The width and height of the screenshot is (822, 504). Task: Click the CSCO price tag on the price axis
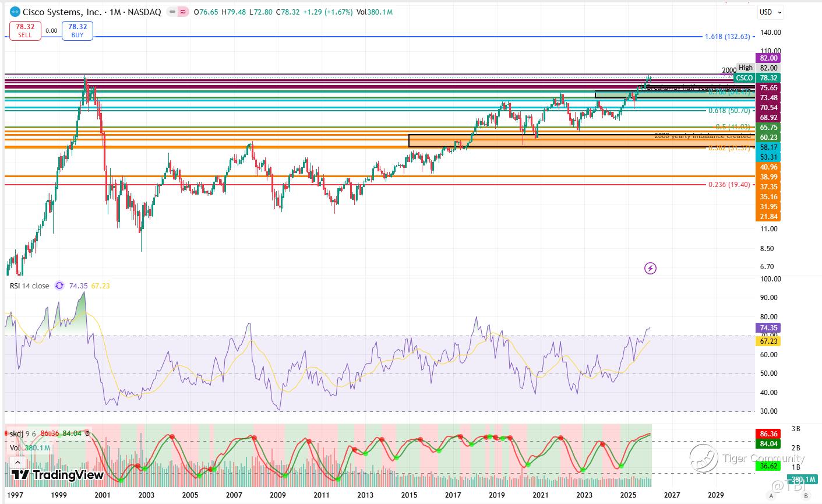(745, 78)
